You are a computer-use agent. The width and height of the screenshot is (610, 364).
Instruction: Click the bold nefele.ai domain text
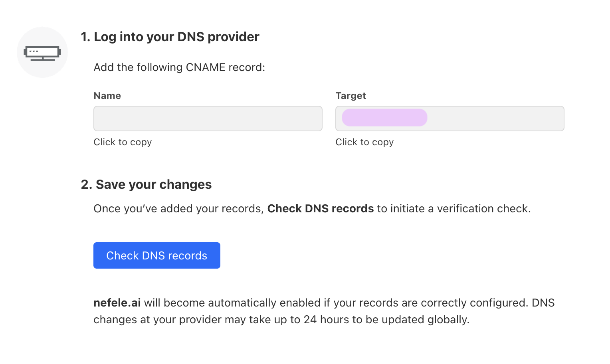click(117, 303)
